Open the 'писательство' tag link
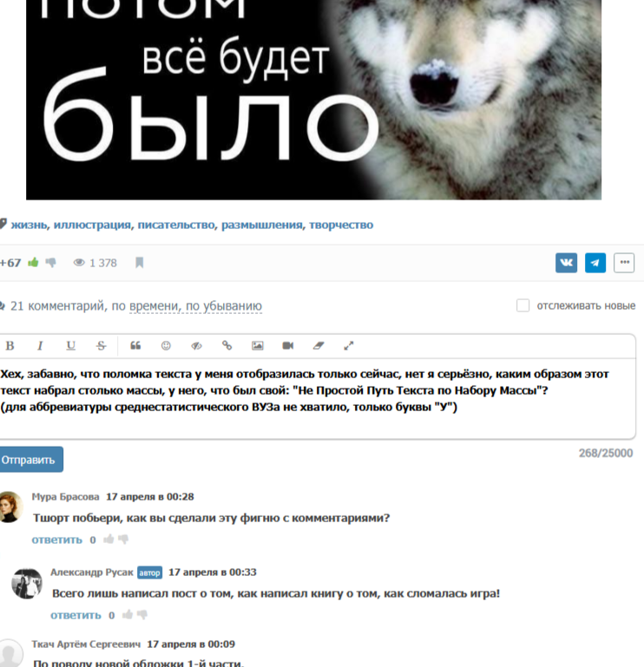Viewport: 644px width, 667px height. pyautogui.click(x=176, y=225)
